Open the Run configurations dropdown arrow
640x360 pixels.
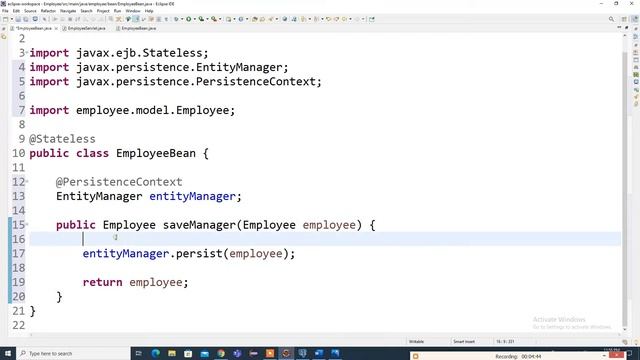click(x=195, y=19)
